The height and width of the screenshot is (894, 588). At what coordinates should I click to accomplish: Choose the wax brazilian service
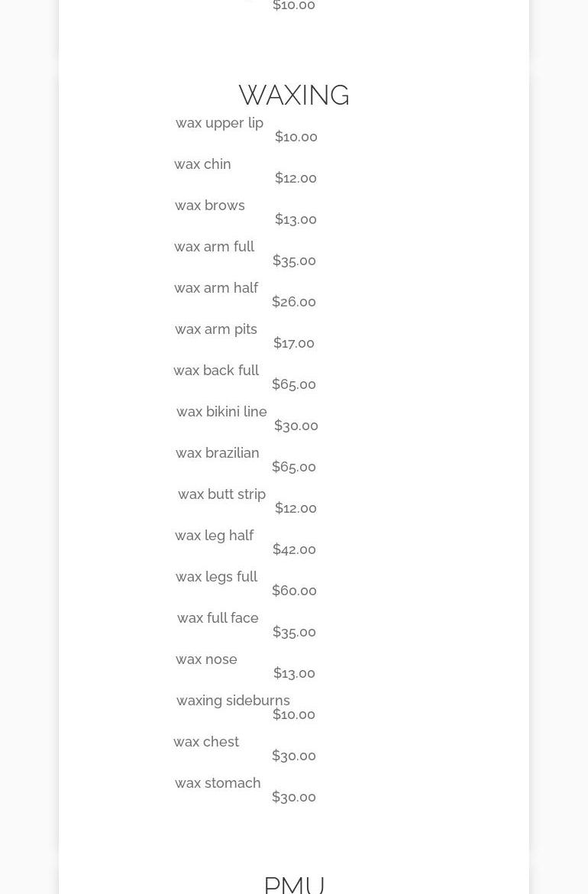pos(218,453)
